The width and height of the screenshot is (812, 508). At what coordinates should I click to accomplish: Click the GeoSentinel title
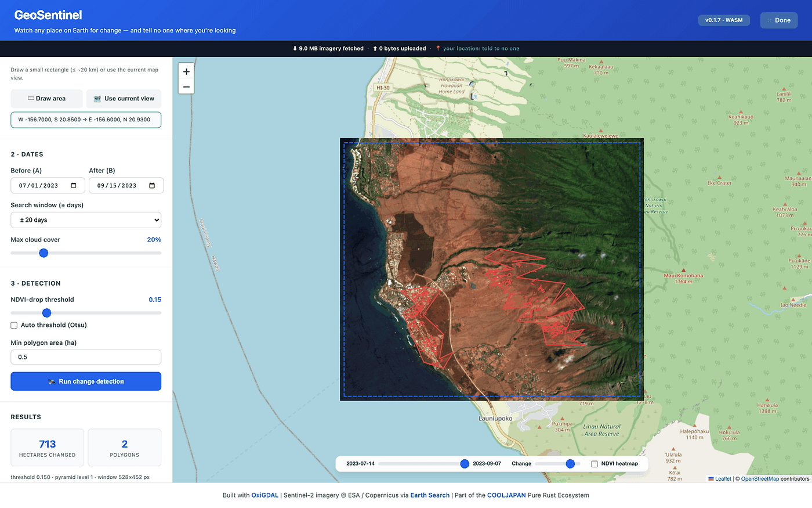[x=48, y=15]
